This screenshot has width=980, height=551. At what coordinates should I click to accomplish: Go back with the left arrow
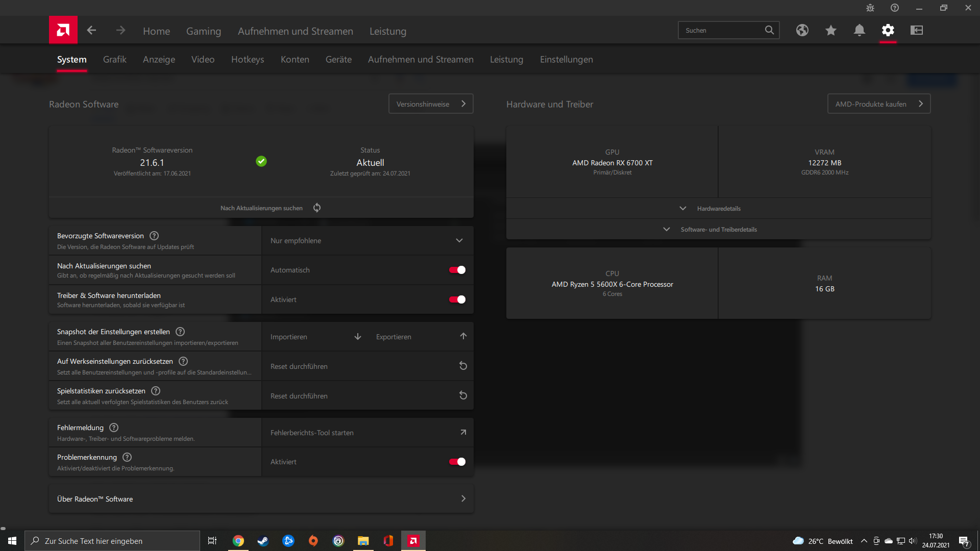coord(91,31)
